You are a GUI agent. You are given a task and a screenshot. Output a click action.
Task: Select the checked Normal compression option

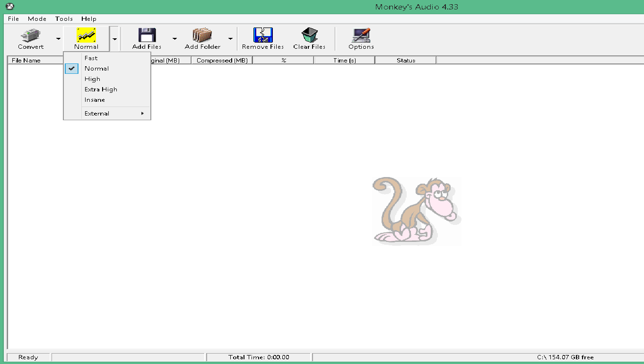point(107,69)
